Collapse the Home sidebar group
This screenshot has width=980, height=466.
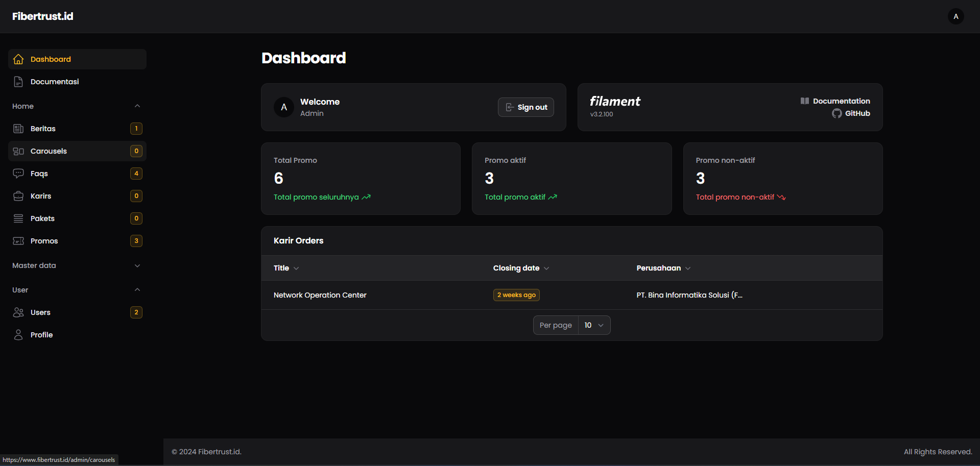click(137, 106)
